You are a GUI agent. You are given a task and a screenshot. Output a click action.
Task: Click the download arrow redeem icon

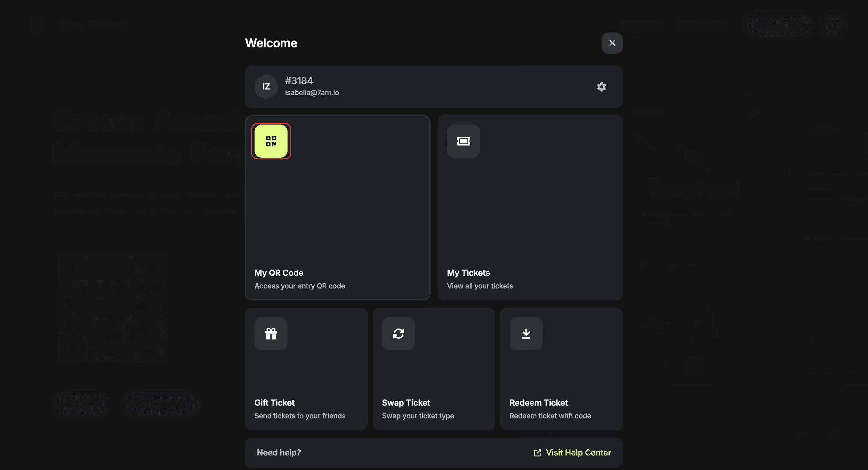[526, 334]
